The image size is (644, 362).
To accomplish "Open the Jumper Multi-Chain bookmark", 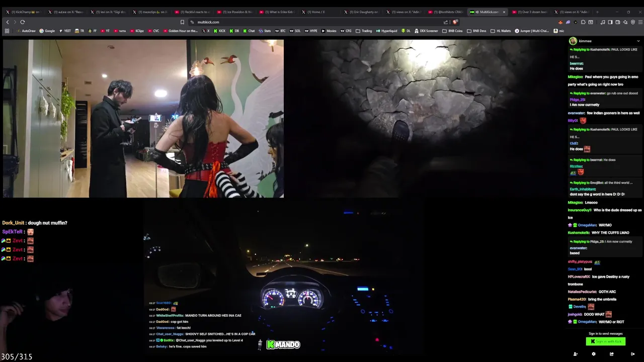I will pyautogui.click(x=532, y=31).
